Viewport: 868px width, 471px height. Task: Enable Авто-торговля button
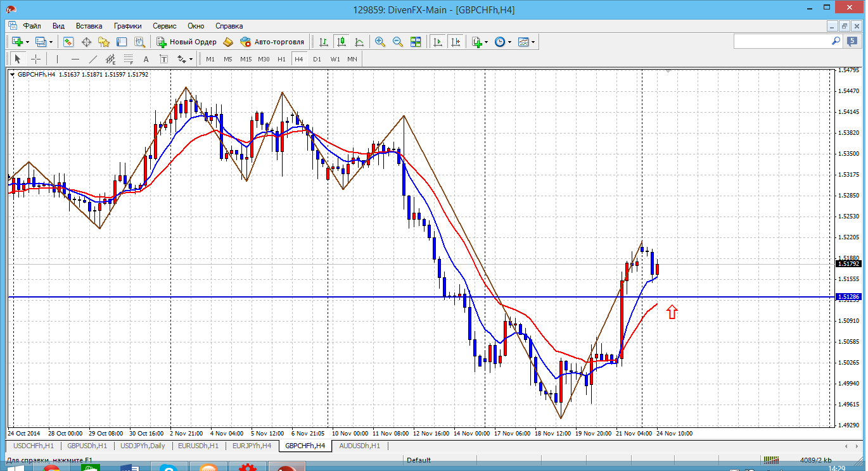[x=272, y=42]
